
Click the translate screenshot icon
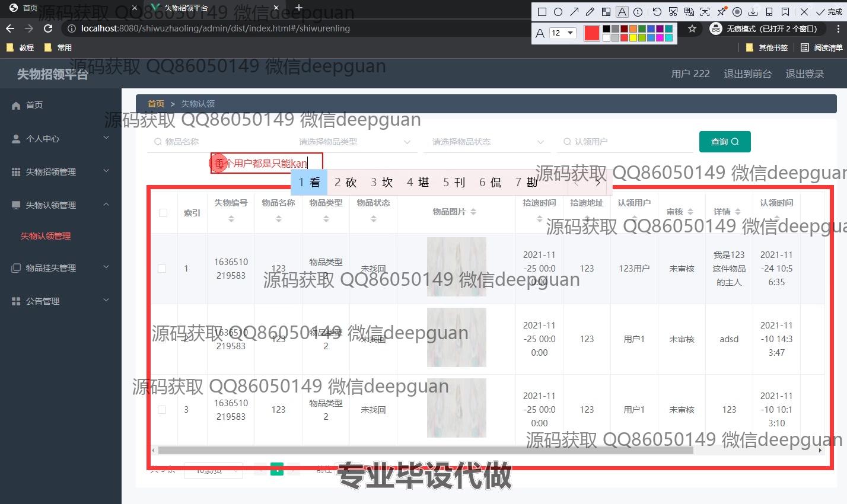coord(689,12)
